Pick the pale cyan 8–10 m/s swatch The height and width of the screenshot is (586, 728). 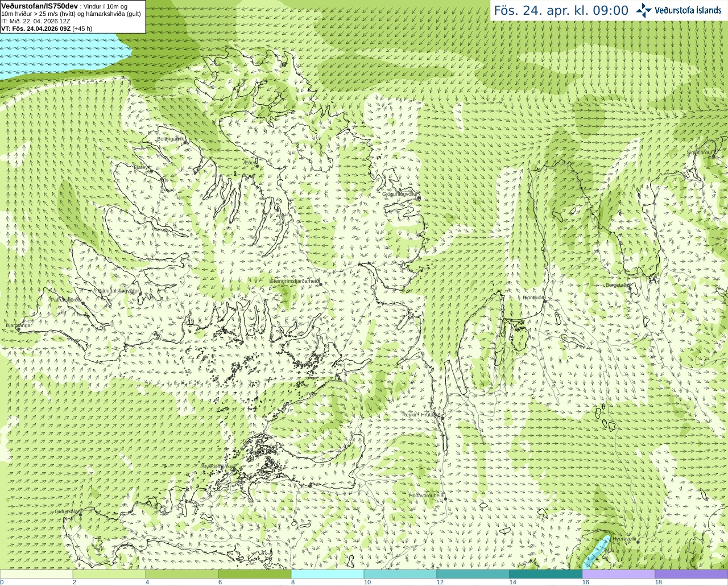click(328, 574)
